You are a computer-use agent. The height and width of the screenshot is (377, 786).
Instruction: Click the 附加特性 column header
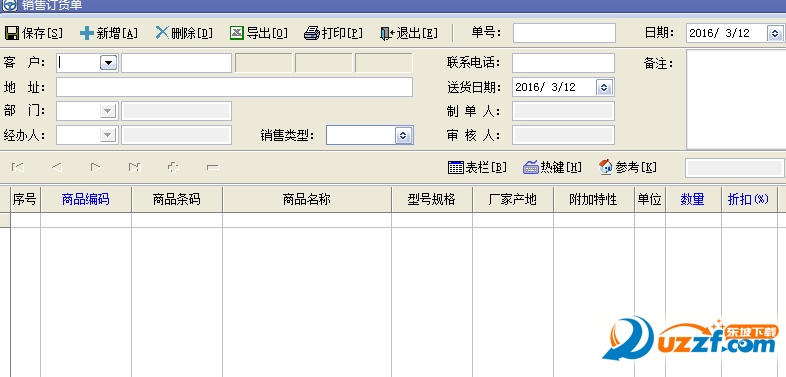click(x=594, y=200)
